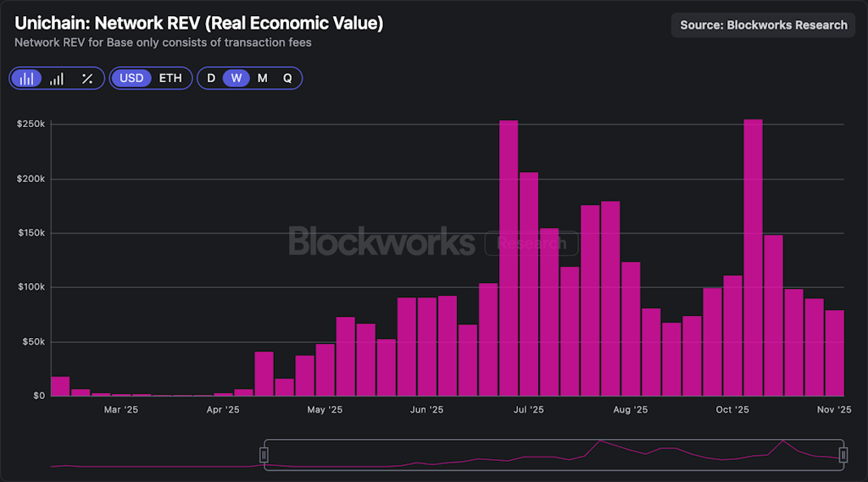Select USD currency toggle
Screen dimensions: 868x482
(131, 78)
